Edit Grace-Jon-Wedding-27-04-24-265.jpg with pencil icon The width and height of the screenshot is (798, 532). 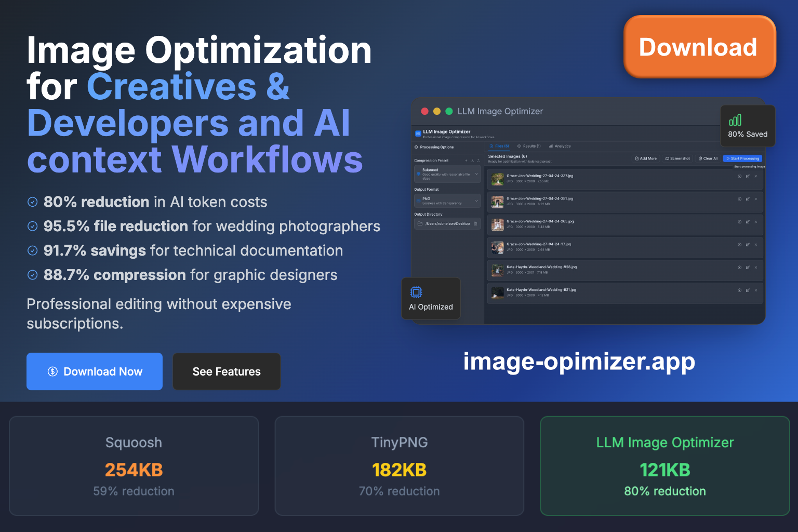pyautogui.click(x=748, y=222)
